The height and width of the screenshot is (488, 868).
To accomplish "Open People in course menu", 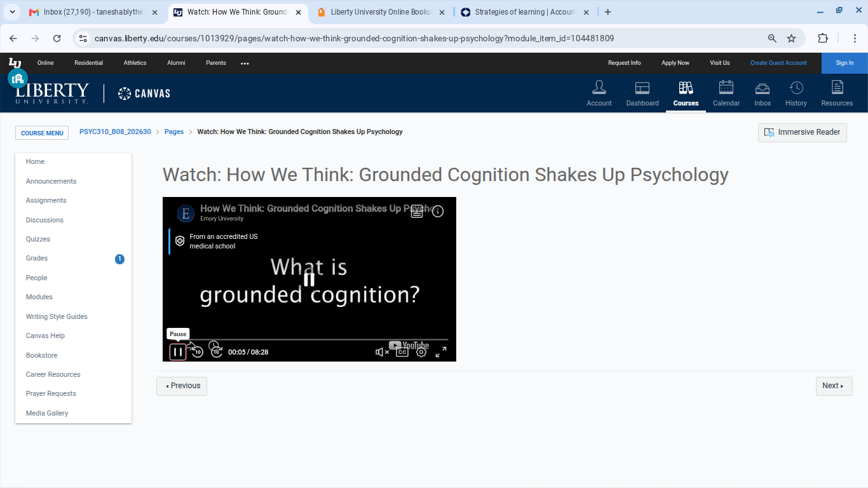I will (36, 278).
